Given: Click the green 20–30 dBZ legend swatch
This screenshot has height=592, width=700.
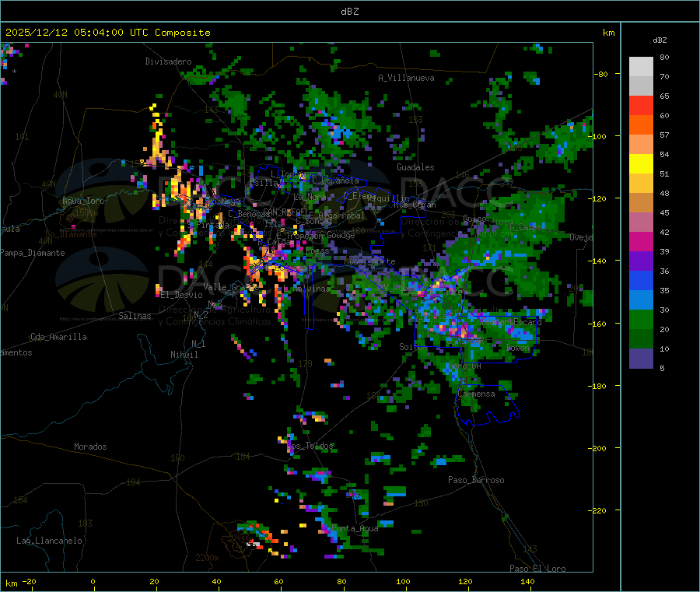Looking at the screenshot, I should point(641,320).
